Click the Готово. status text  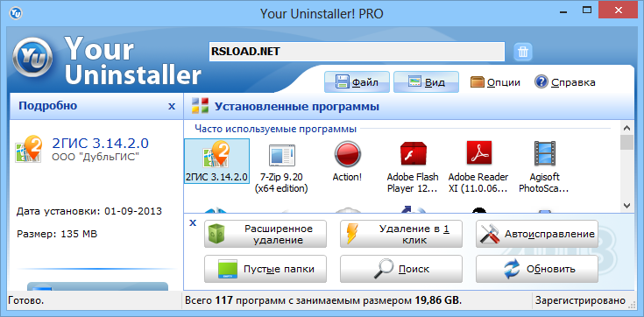26,300
